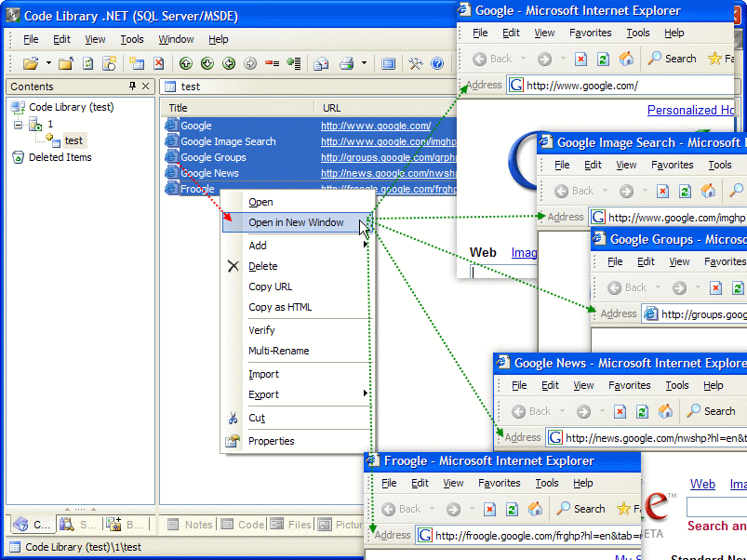Choose Cut from the context menu

point(257,418)
